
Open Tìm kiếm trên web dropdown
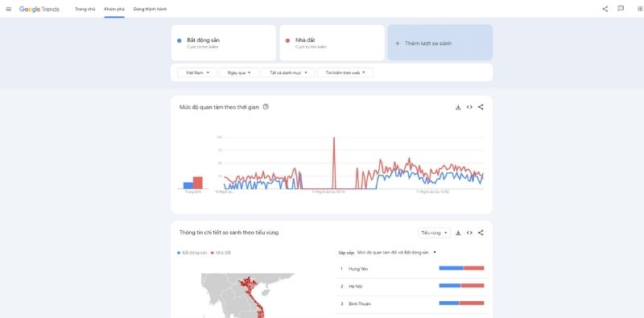click(345, 72)
